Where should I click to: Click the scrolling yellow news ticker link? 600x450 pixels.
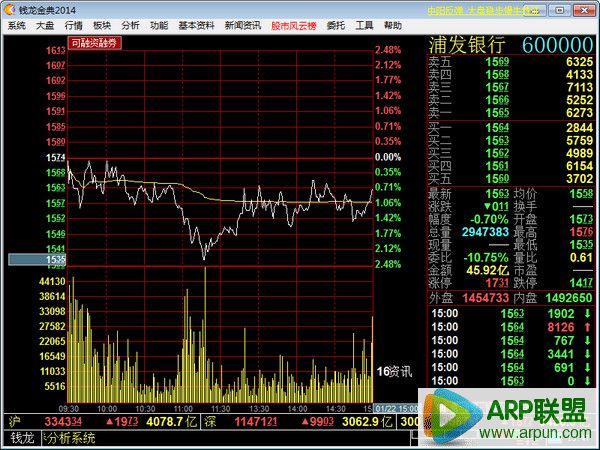[x=485, y=10]
